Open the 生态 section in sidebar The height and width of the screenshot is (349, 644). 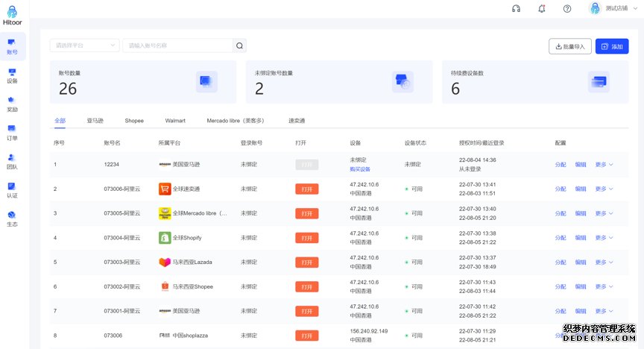(x=12, y=219)
